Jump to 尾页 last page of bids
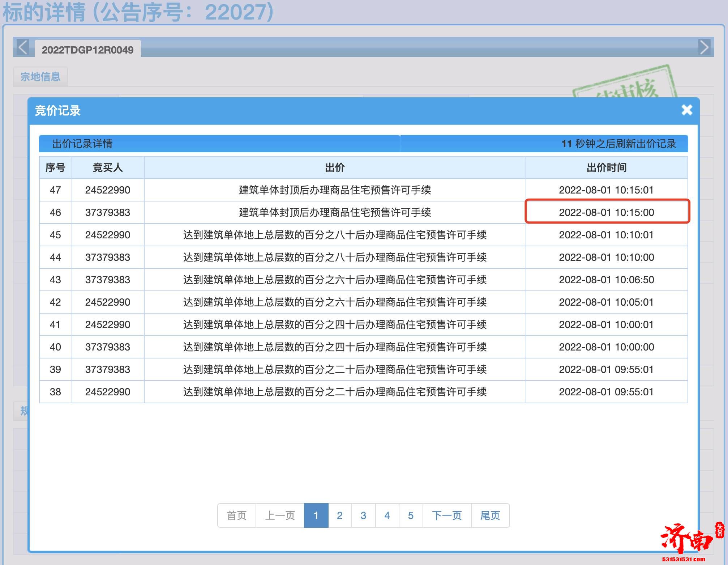This screenshot has height=565, width=728. pyautogui.click(x=491, y=516)
